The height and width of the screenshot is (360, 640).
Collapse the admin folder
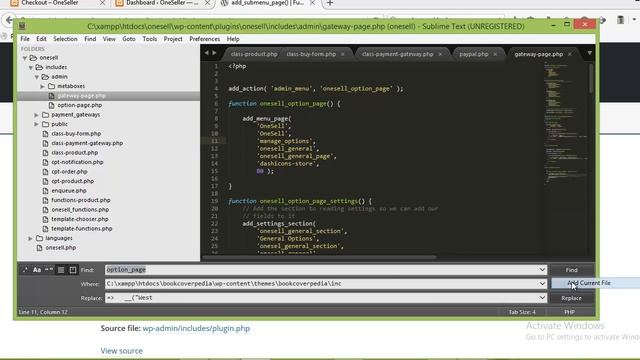[37, 77]
